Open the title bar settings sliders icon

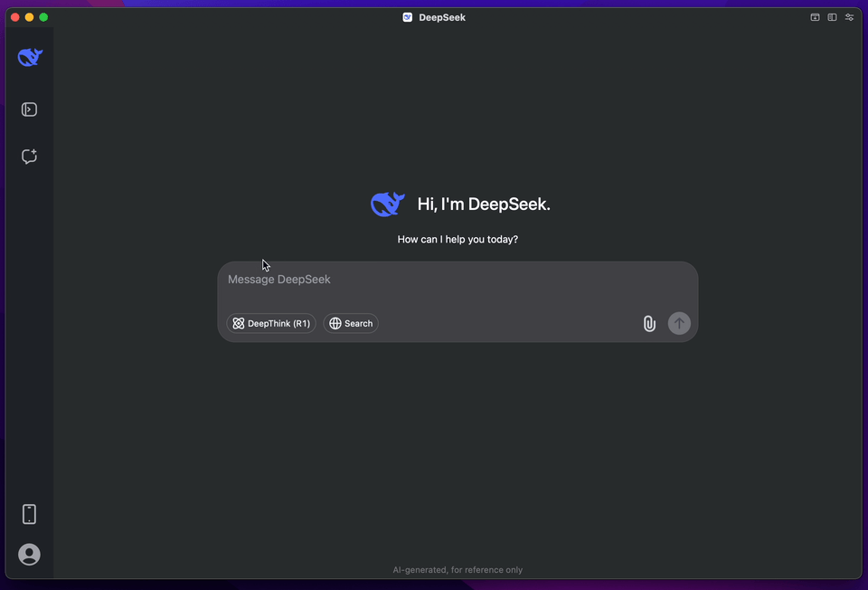click(x=849, y=17)
